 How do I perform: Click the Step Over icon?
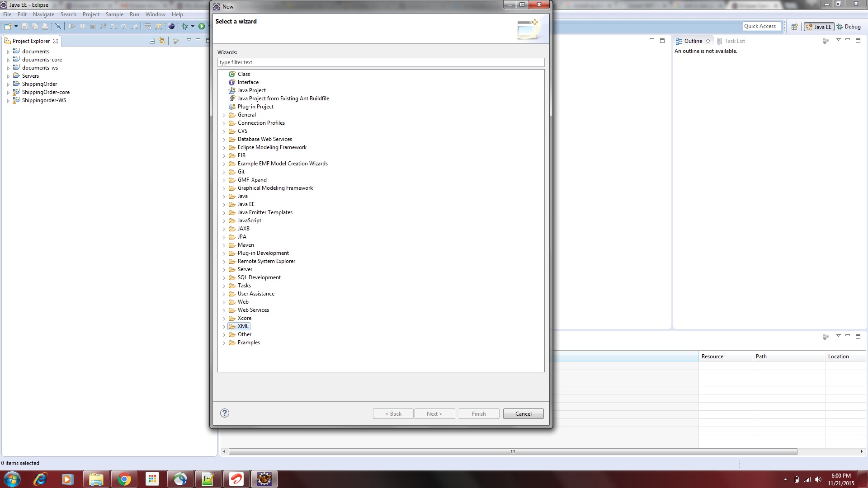(x=124, y=26)
